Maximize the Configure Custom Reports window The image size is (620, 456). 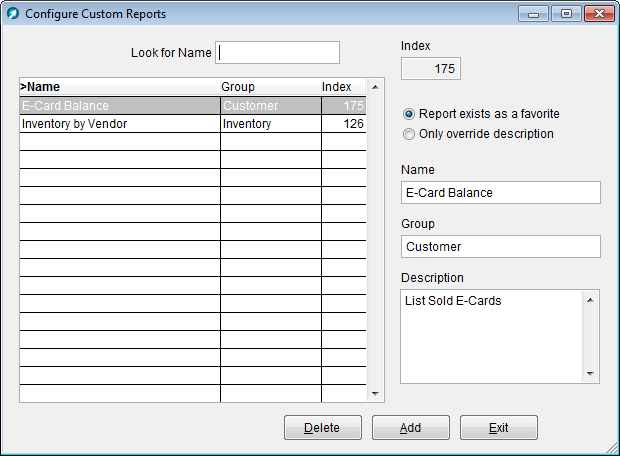(566, 14)
